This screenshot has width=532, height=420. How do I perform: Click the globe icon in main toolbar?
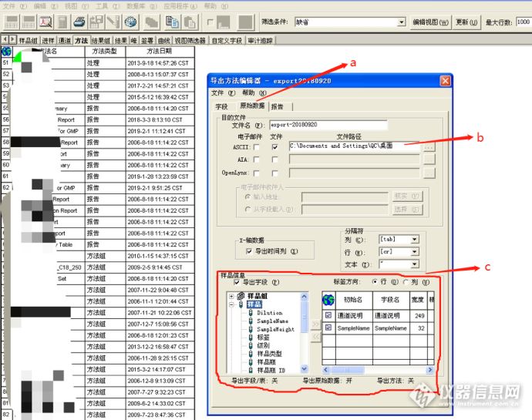130,22
